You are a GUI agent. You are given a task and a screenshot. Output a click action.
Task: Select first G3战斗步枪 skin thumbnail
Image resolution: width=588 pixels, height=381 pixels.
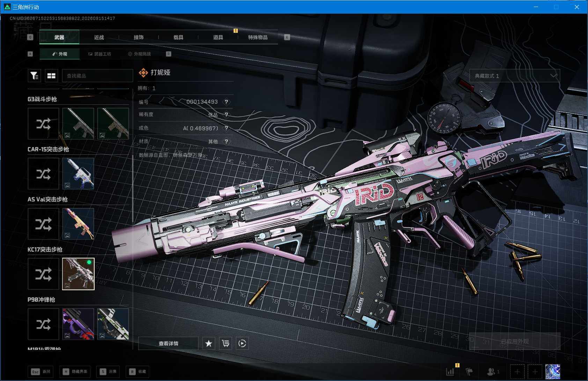pyautogui.click(x=78, y=124)
